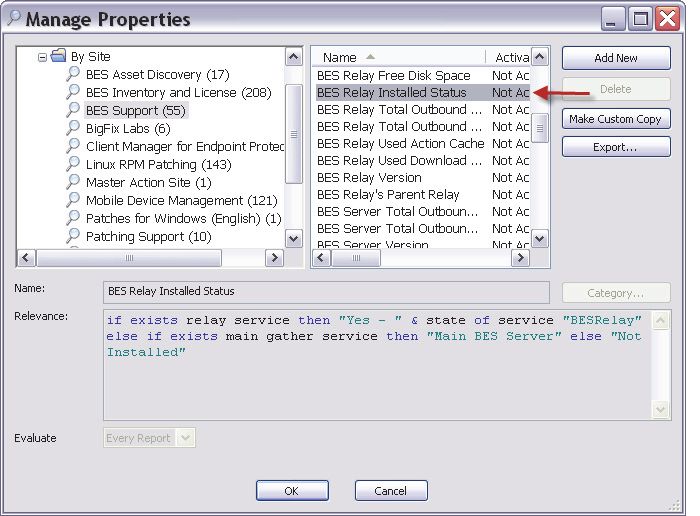This screenshot has height=516, width=700.
Task: Click Relevance box scroll down arrow
Action: click(660, 409)
